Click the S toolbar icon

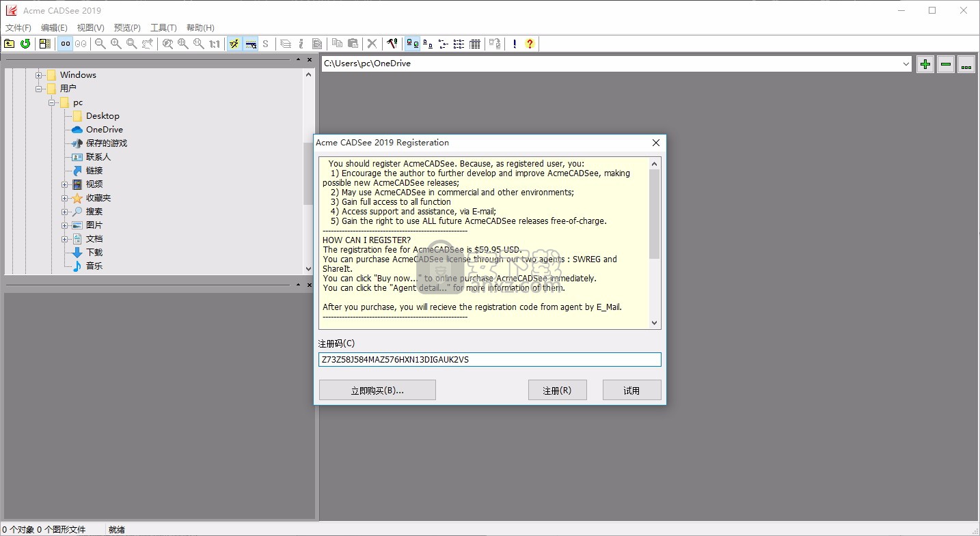[266, 44]
